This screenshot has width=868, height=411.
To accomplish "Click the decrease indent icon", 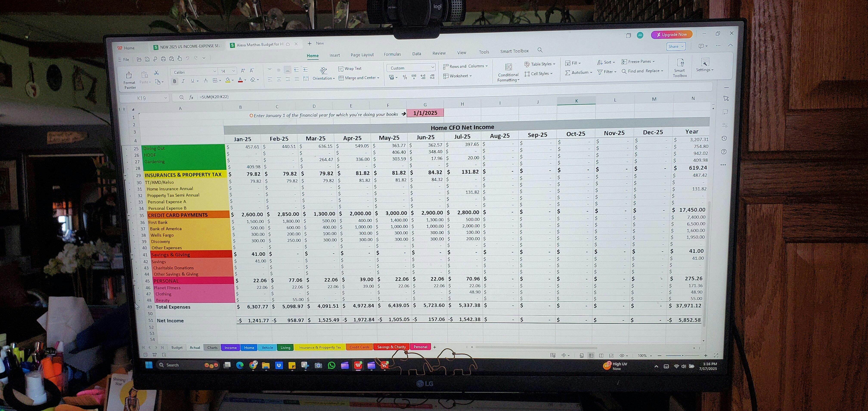I will [296, 70].
